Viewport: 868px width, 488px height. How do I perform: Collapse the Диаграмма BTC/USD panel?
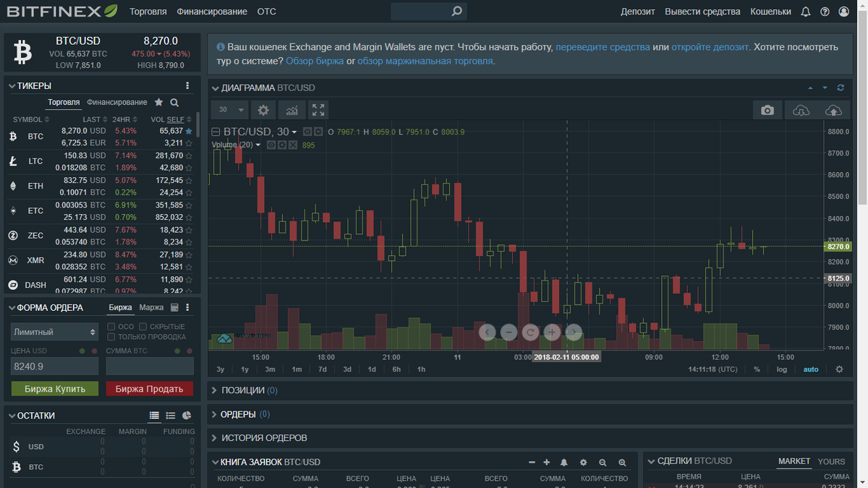215,88
